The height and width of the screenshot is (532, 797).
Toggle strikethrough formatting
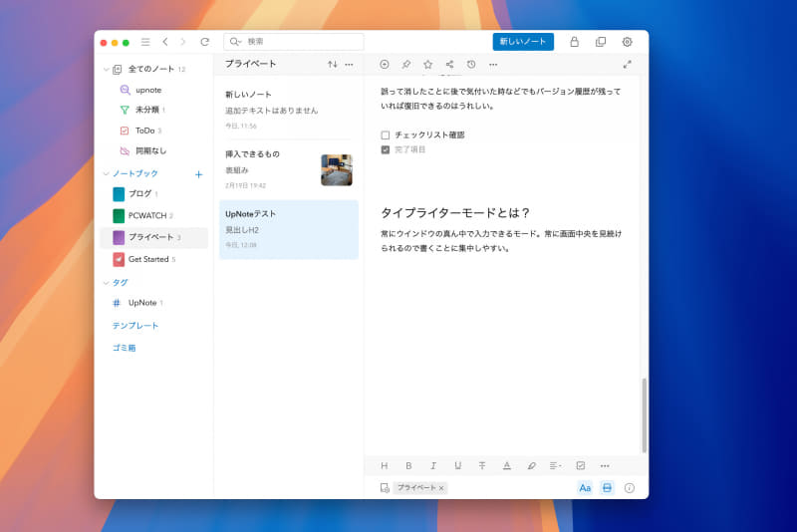click(x=482, y=465)
